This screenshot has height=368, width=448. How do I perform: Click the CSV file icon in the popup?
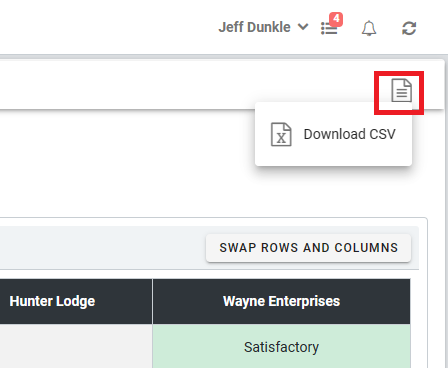pyautogui.click(x=281, y=134)
